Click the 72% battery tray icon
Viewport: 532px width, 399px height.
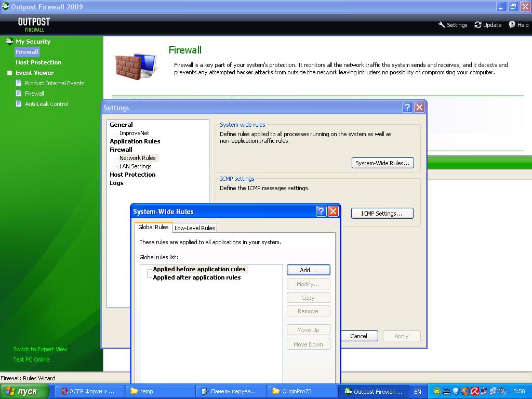[446, 391]
